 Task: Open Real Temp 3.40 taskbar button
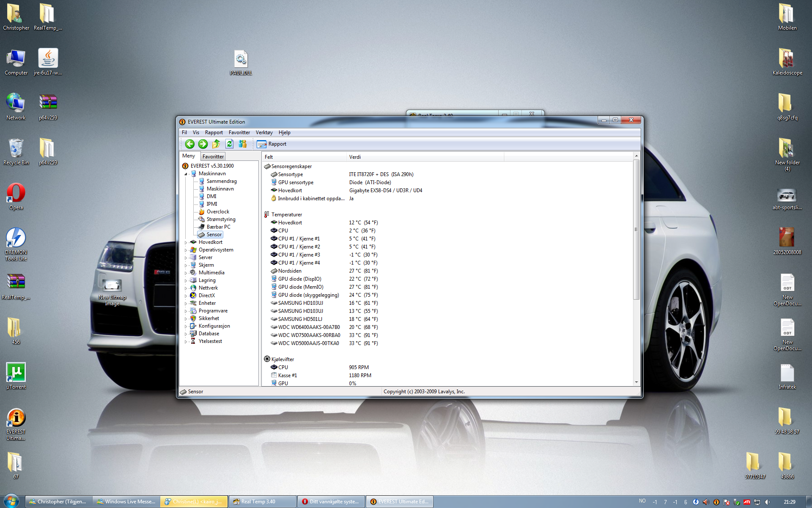(x=262, y=502)
